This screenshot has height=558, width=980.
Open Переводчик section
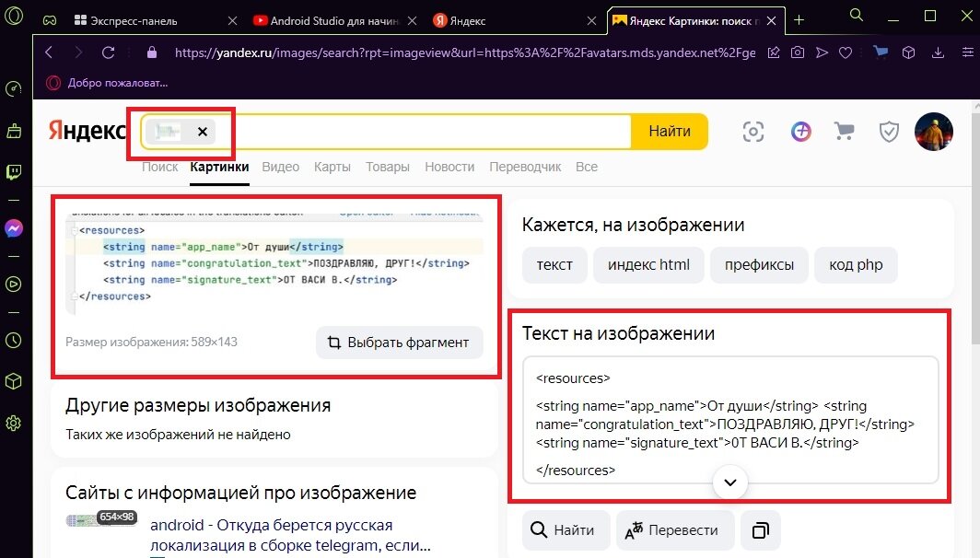pyautogui.click(x=525, y=167)
